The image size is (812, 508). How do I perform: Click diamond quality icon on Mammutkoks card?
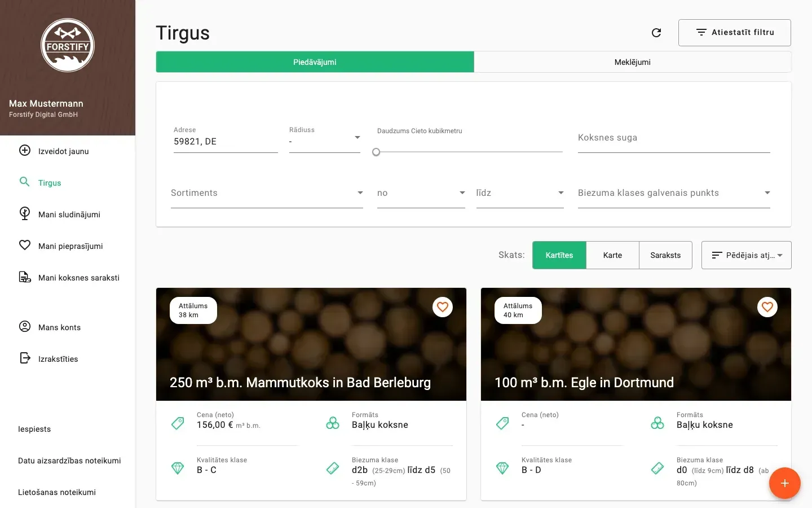point(178,468)
